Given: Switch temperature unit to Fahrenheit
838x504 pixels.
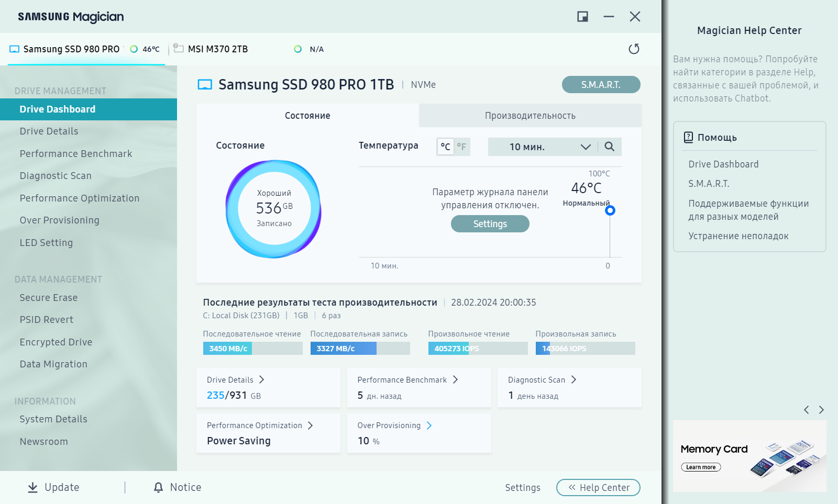Looking at the screenshot, I should point(462,147).
